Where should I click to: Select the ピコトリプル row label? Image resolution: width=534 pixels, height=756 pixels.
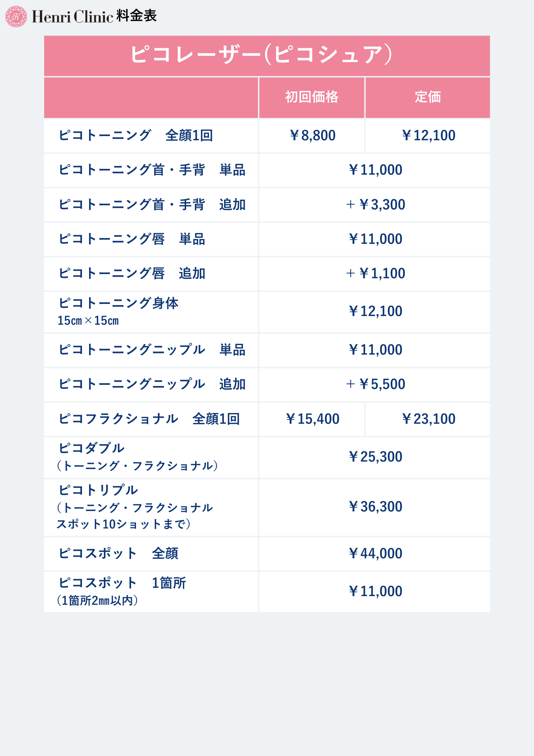tap(135, 507)
